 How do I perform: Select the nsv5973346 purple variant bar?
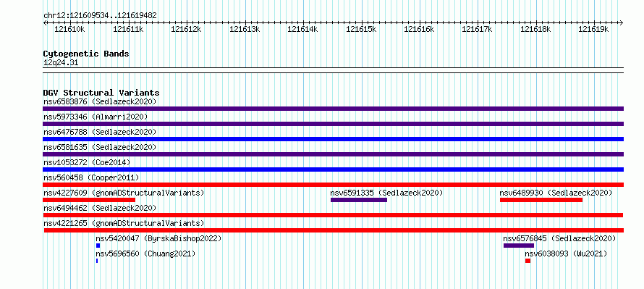pos(333,124)
